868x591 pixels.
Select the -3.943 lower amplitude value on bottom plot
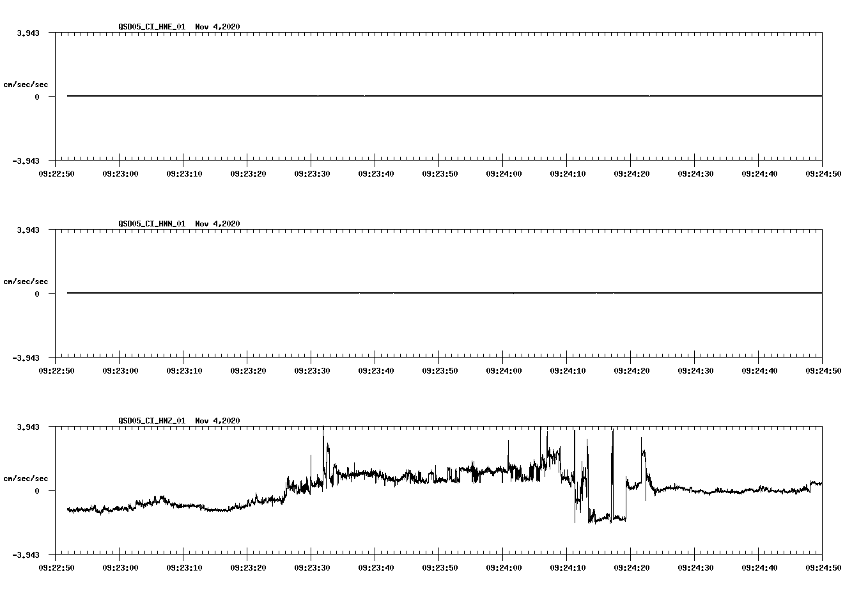tap(26, 556)
